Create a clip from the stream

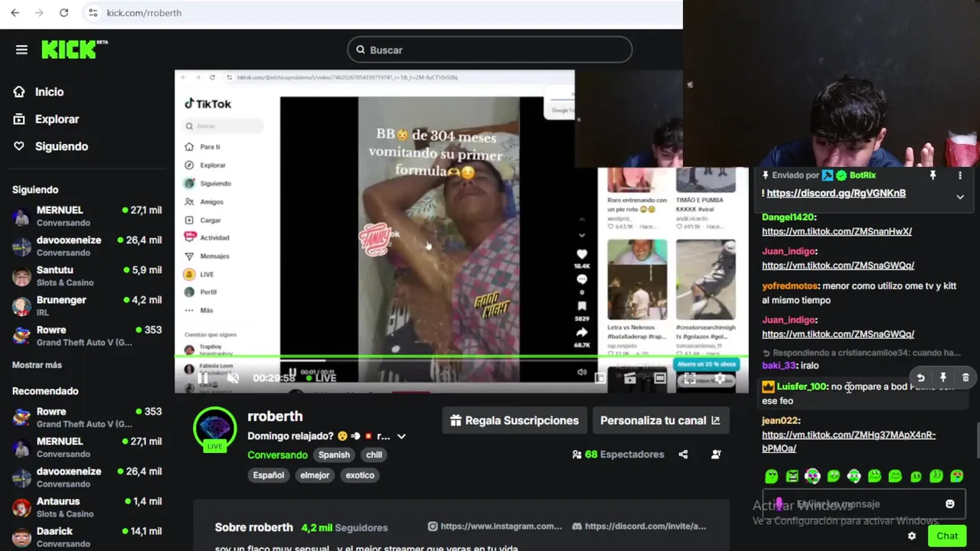[630, 378]
